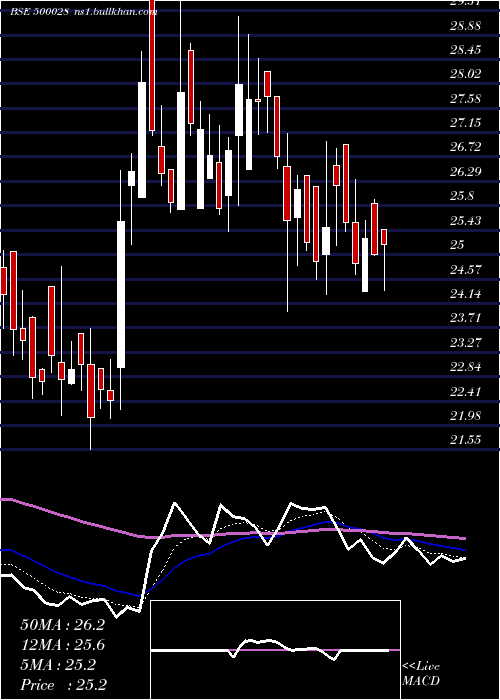500x700 pixels.
Task: Click the 28.45 price axis label
Action: 465,50
